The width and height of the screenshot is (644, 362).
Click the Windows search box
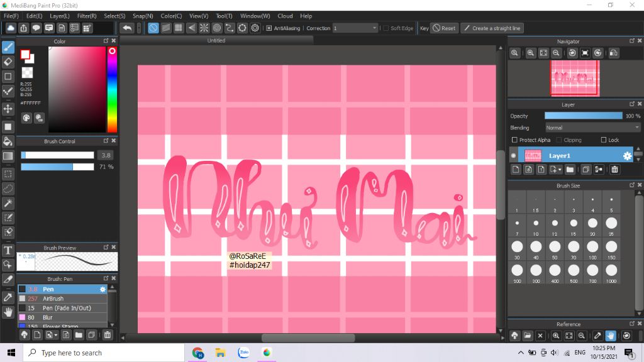tap(104, 353)
